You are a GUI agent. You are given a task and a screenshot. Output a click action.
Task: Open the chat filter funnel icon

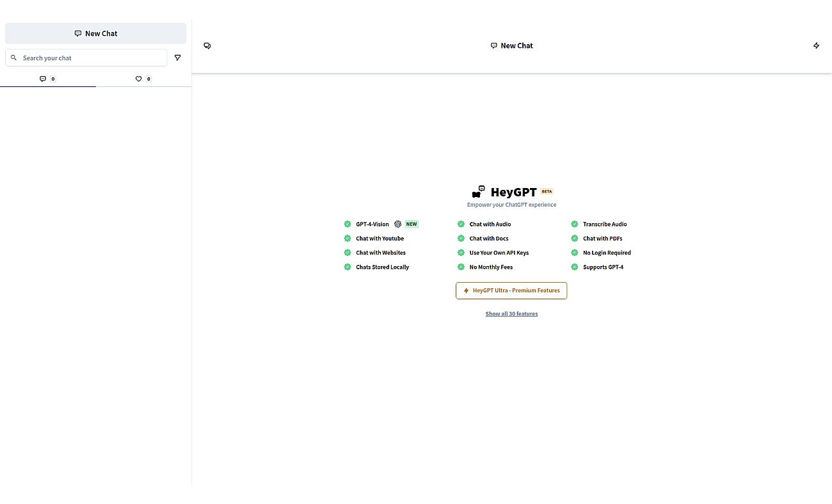tap(178, 58)
